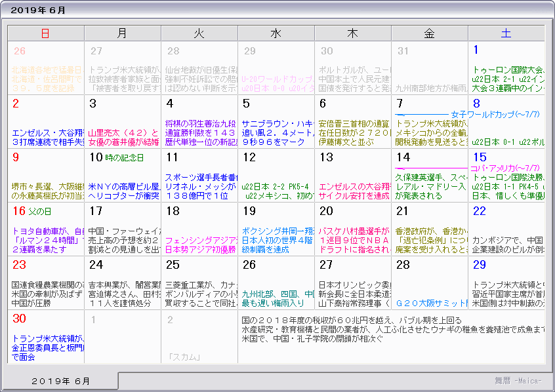Click the 月 Monday column header
Viewport: 555px width, 392px height.
pos(122,33)
